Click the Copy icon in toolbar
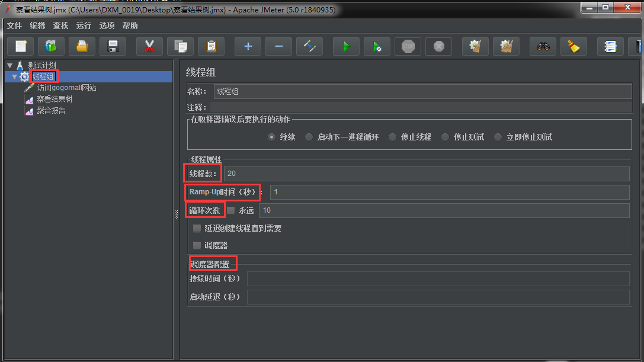 [x=181, y=46]
